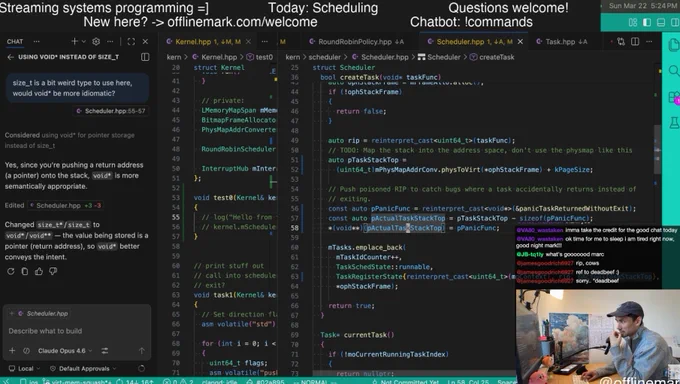
Task: Select the Scheduler struct breadcrumb
Action: click(439, 57)
